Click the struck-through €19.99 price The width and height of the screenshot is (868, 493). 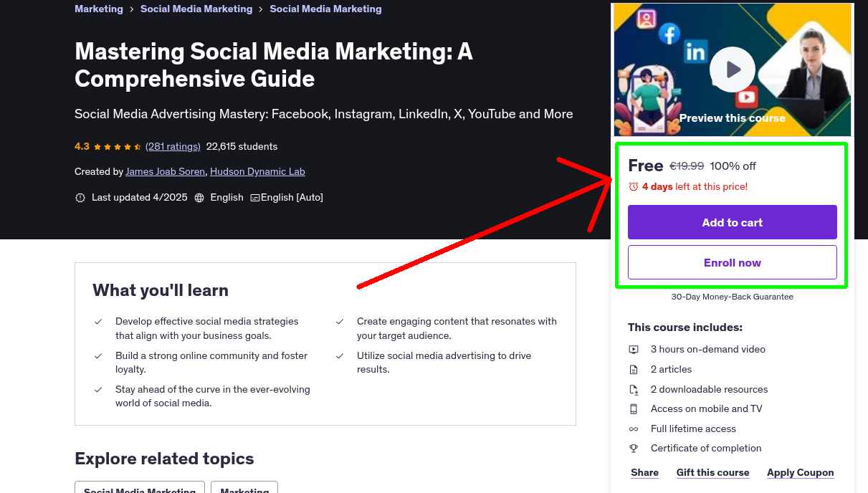pyautogui.click(x=687, y=166)
